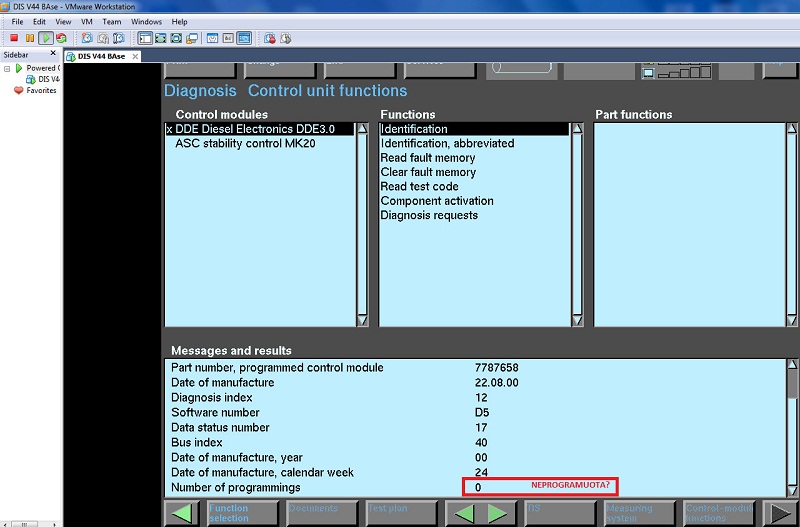Viewport: 800px width, 527px height.
Task: Open the Windows menu
Action: coord(146,21)
